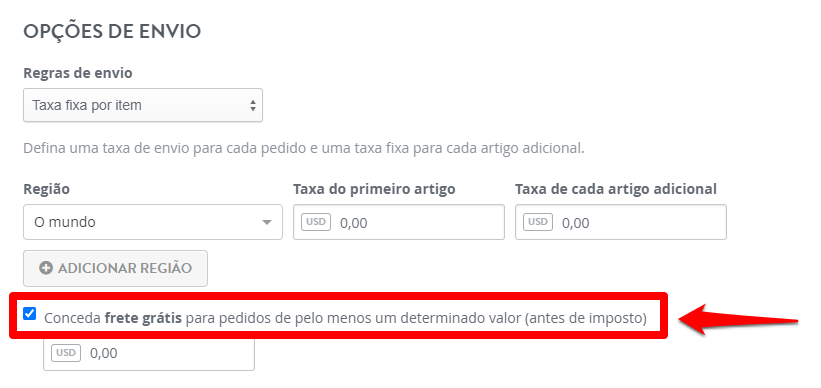Click the USD badge in additional article fee
This screenshot has height=388, width=821.
538,222
